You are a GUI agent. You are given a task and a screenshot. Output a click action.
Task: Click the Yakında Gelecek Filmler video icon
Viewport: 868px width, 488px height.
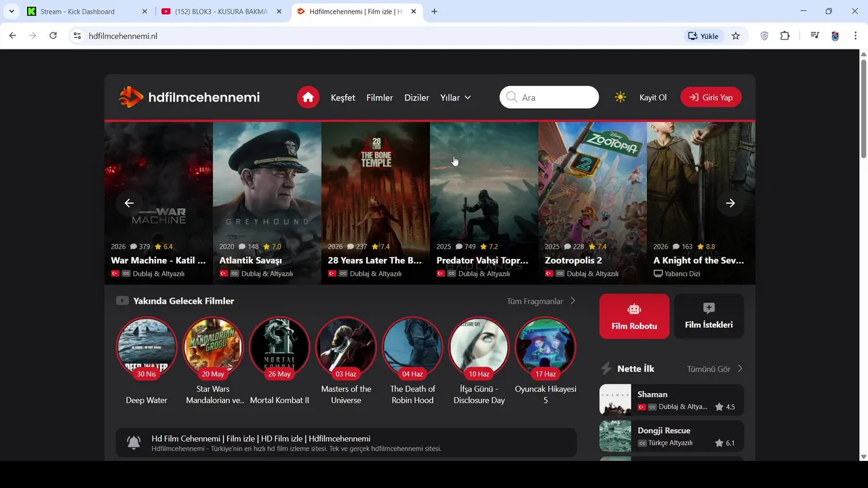click(122, 301)
